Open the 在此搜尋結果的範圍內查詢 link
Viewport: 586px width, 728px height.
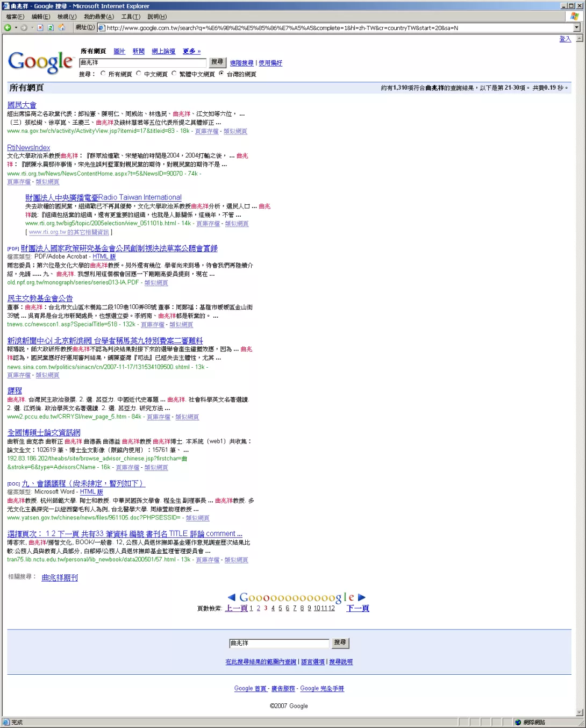261,662
